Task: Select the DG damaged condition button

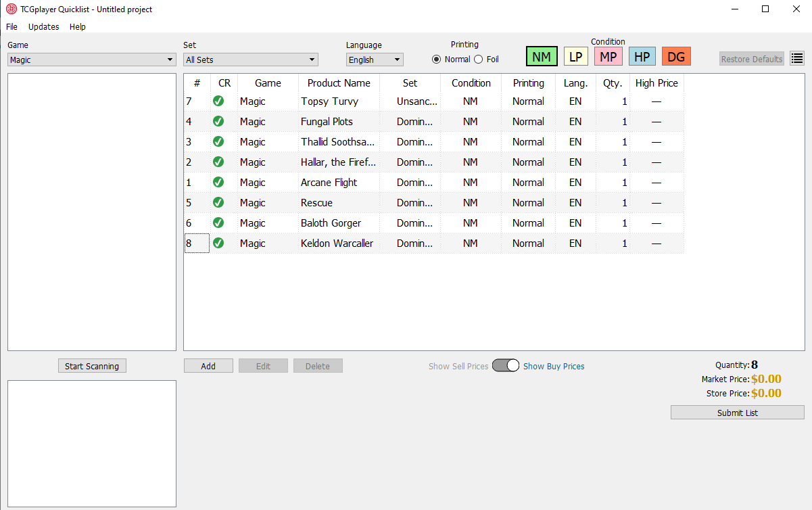Action: click(x=676, y=57)
